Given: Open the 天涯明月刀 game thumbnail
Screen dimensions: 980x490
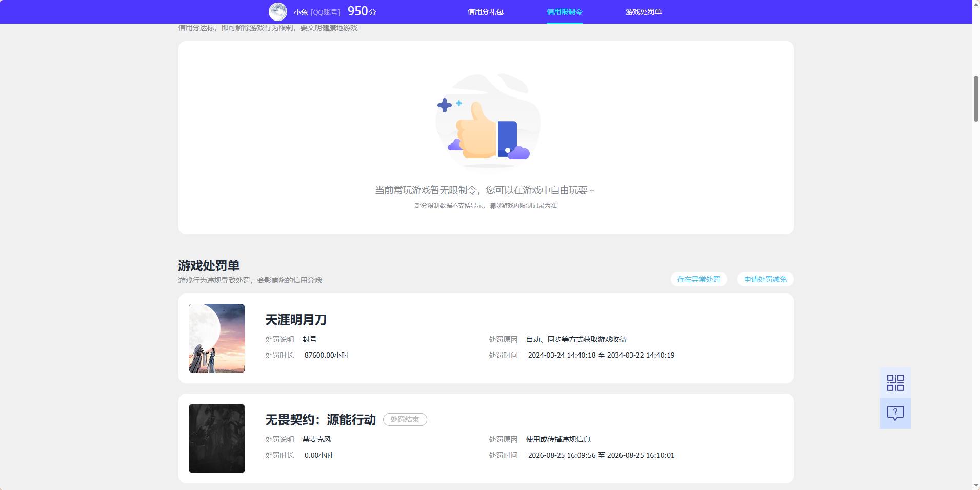Looking at the screenshot, I should click(x=217, y=338).
